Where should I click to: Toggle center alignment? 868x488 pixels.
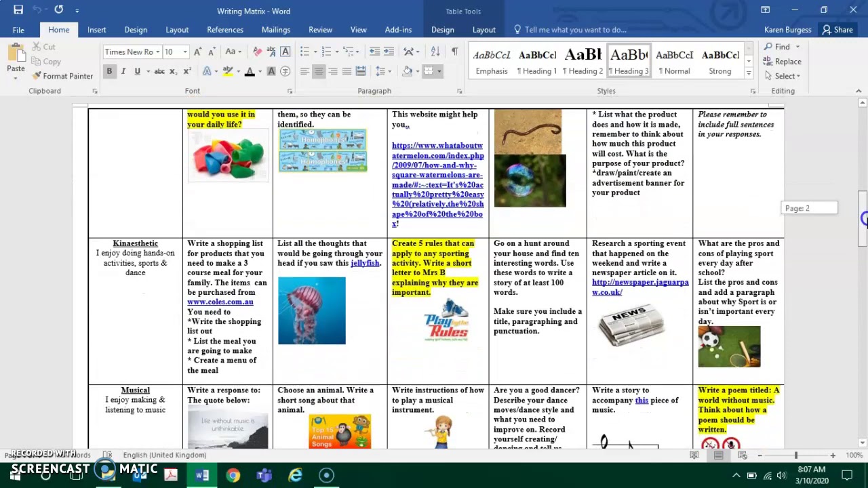(x=319, y=71)
